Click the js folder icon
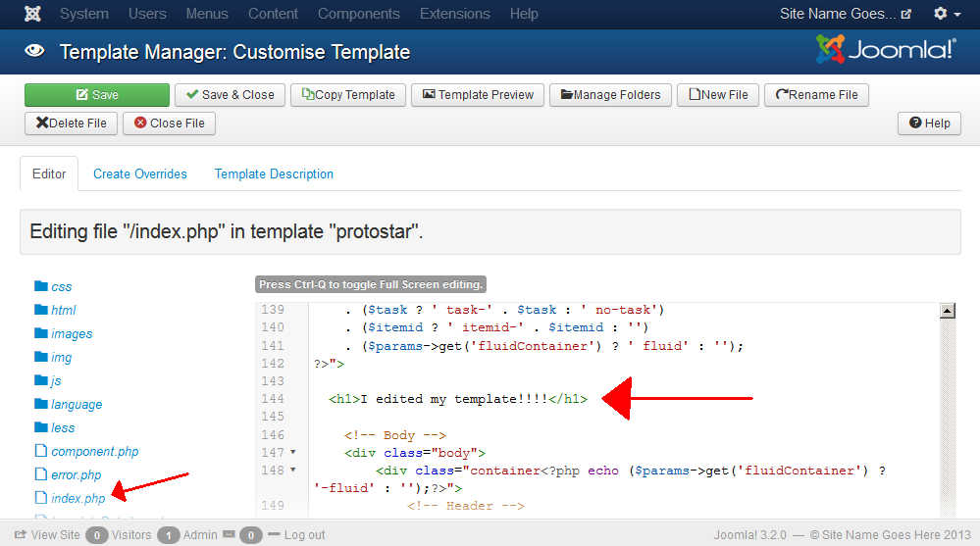Screen dimensions: 980x546 [41, 379]
